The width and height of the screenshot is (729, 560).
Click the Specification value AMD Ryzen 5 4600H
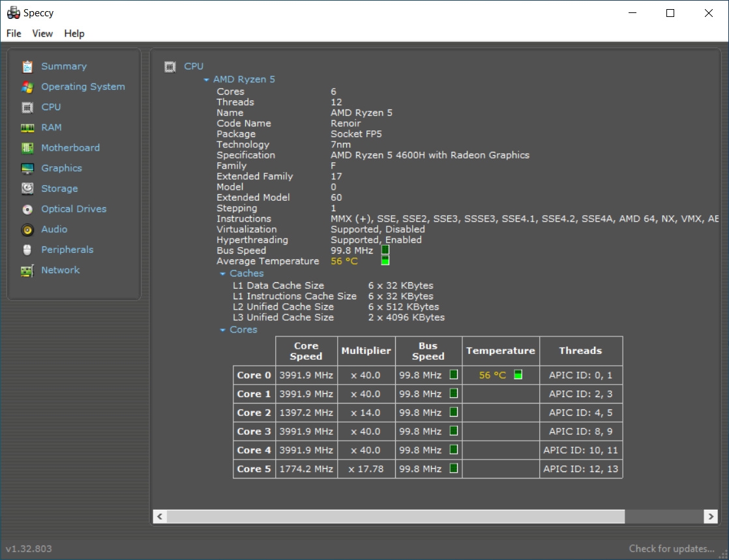[430, 155]
